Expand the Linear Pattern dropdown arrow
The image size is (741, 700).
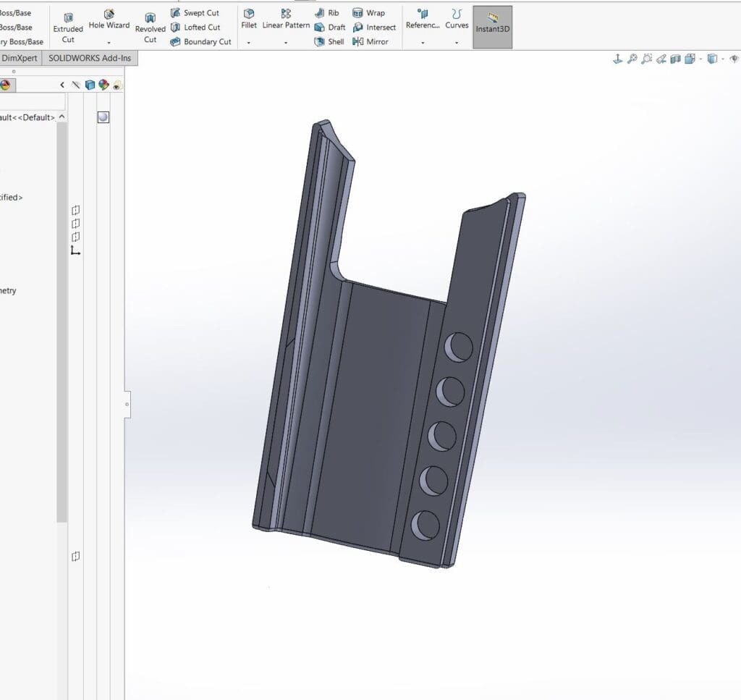pyautogui.click(x=286, y=43)
